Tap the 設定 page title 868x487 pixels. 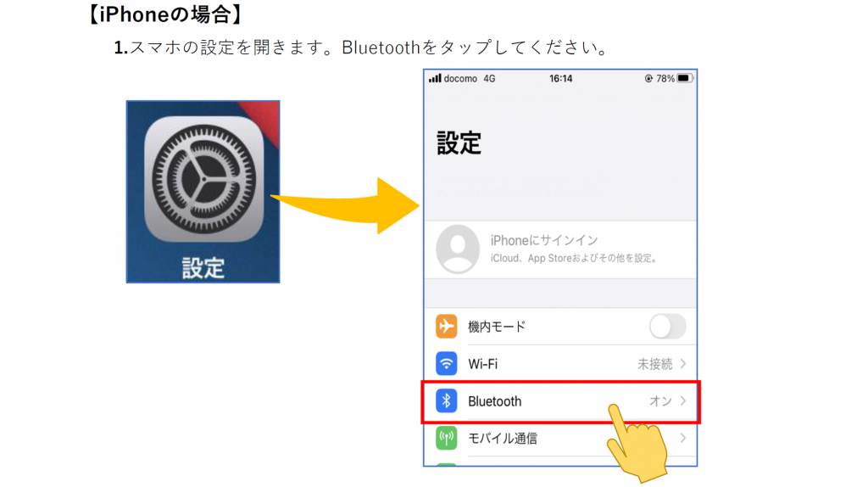click(x=459, y=143)
